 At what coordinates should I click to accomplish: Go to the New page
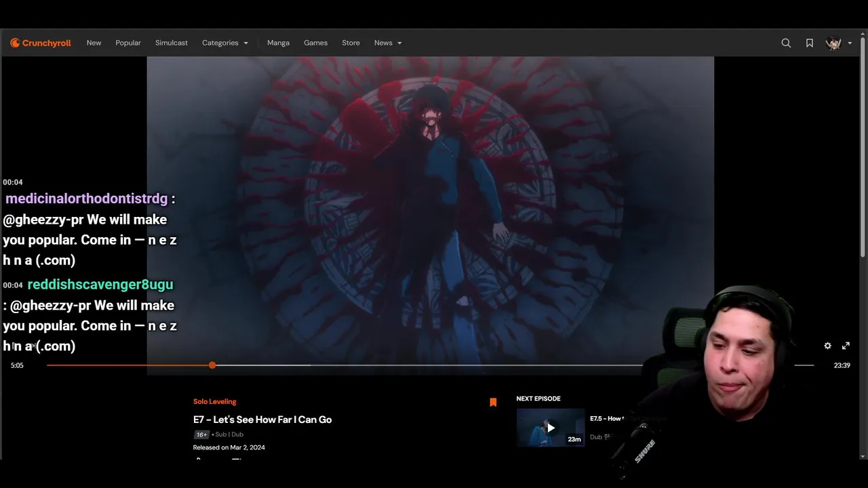pos(94,43)
